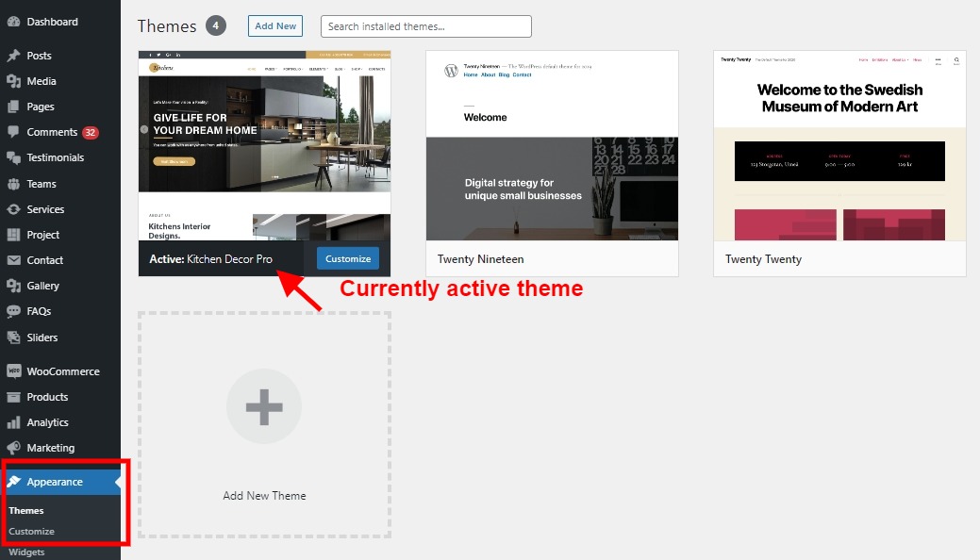Click Customize on Kitchen Decor Pro
Viewport: 980px width, 560px height.
pyautogui.click(x=348, y=258)
